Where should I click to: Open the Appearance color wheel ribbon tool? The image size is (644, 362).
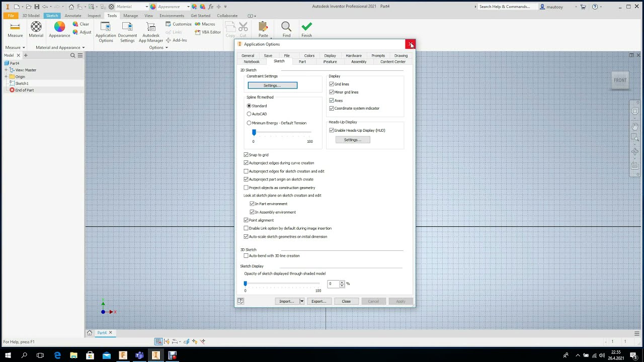point(59,30)
